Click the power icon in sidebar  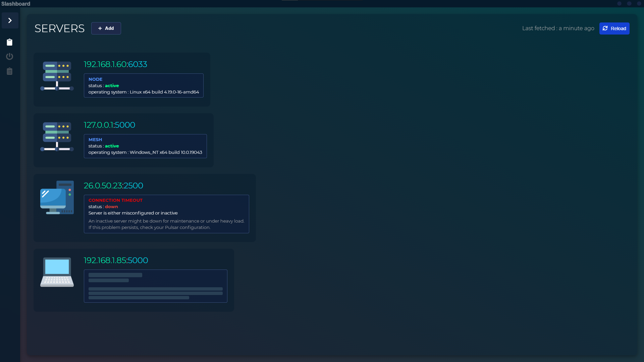(x=9, y=56)
